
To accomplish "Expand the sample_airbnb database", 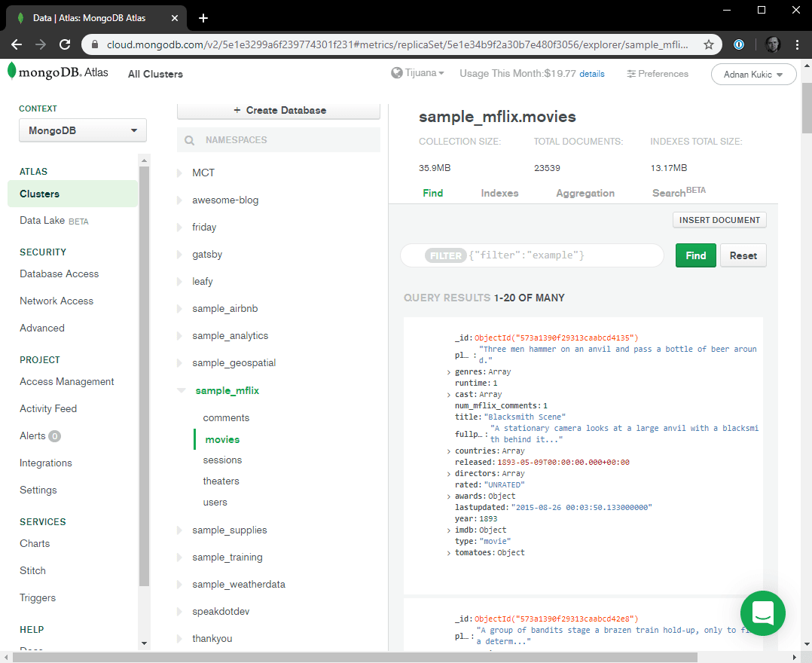I will (x=179, y=309).
